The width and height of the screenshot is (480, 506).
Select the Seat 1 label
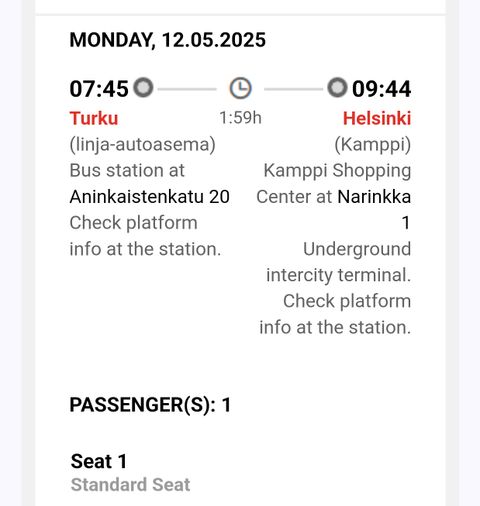coord(99,461)
